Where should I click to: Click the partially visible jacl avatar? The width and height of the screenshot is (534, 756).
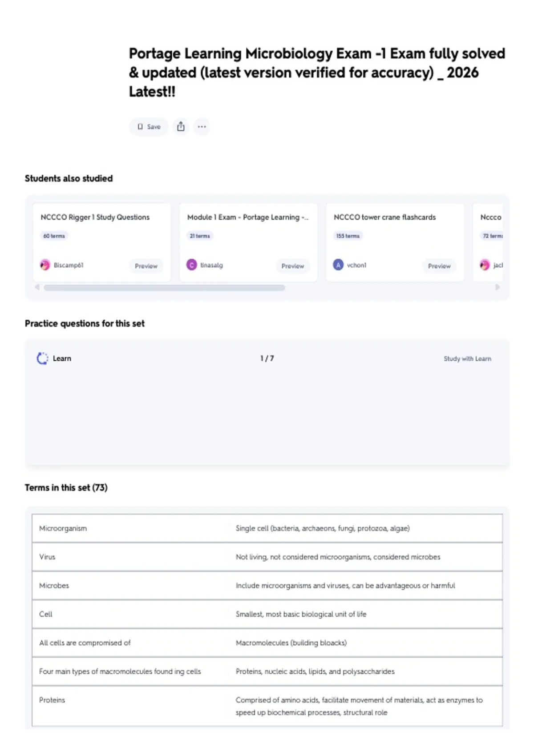[x=485, y=265]
